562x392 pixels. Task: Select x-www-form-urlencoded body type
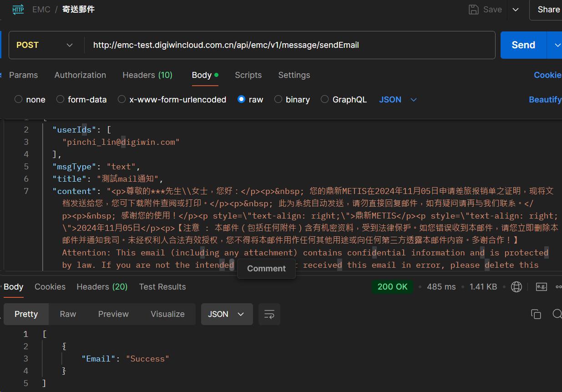(172, 99)
